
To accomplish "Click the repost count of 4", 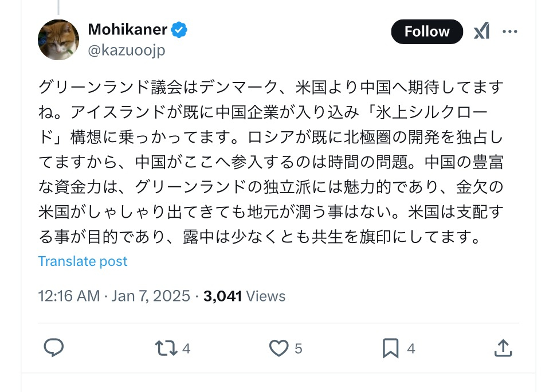I will click(x=186, y=348).
